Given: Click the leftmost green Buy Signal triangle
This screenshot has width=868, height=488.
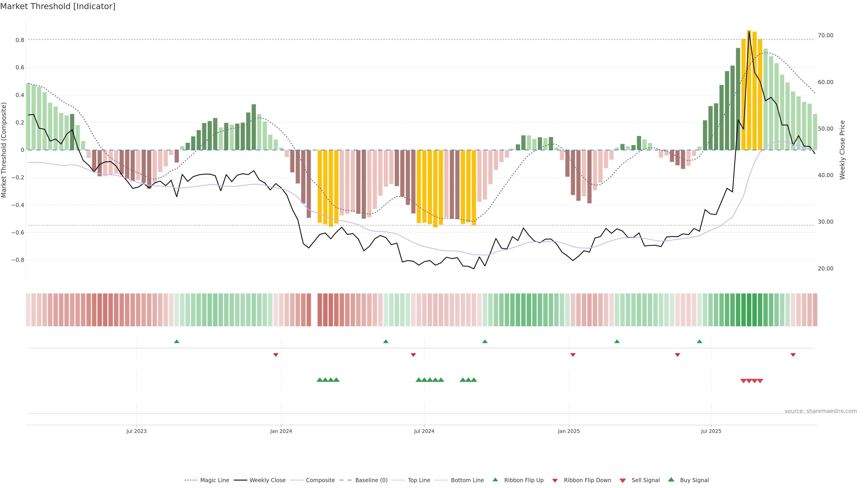Looking at the screenshot, I should [320, 380].
